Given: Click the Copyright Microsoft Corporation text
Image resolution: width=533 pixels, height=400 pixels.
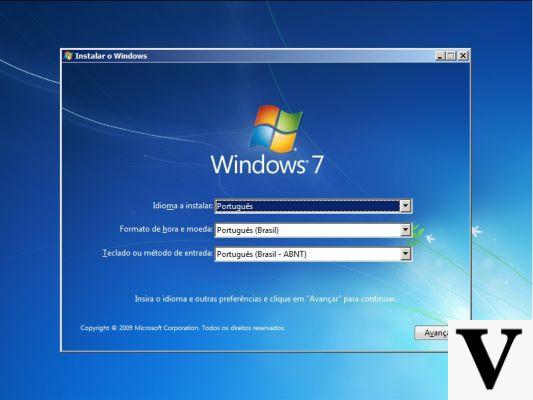Looking at the screenshot, I should [x=183, y=328].
